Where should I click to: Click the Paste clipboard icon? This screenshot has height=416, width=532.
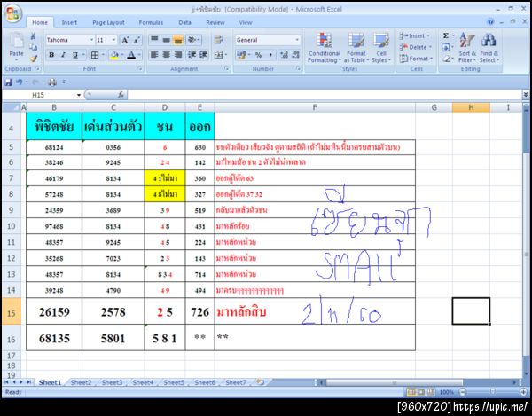16,42
